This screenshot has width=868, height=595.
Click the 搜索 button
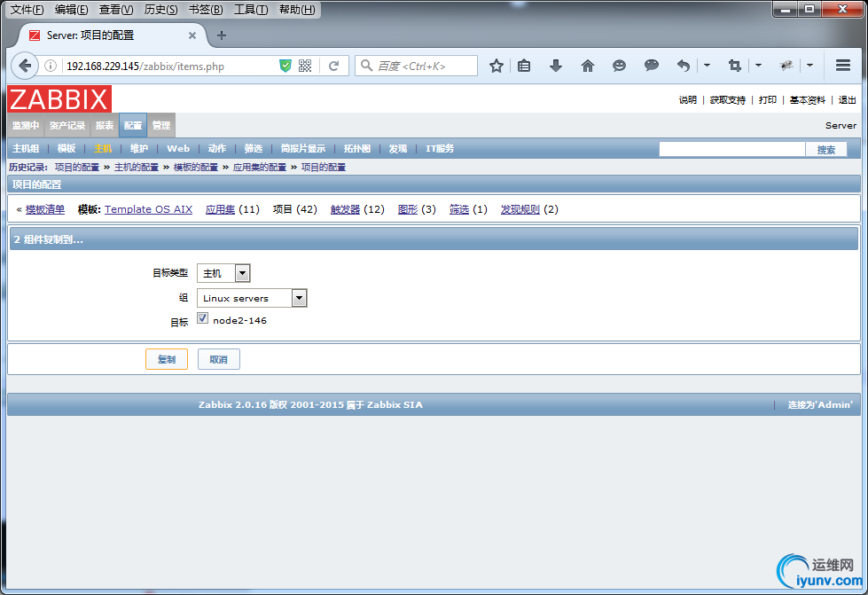coord(826,150)
